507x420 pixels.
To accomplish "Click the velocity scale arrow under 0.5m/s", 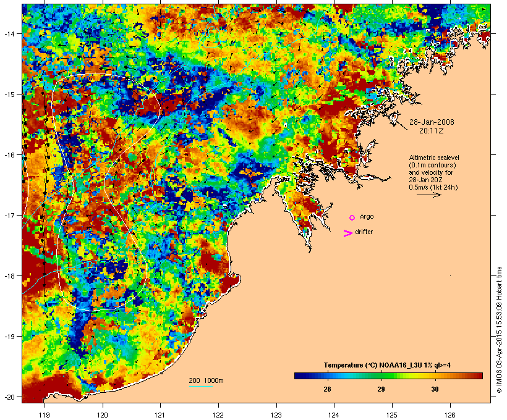I will 428,195.
